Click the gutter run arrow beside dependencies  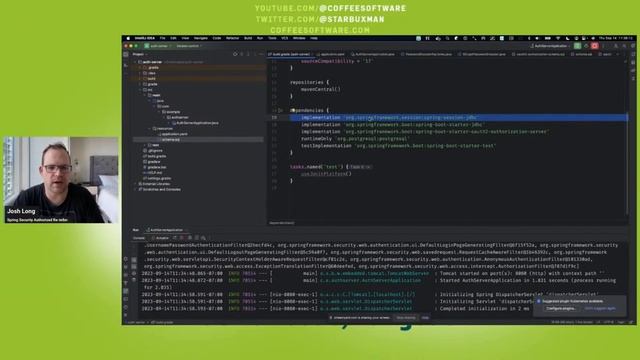point(280,110)
